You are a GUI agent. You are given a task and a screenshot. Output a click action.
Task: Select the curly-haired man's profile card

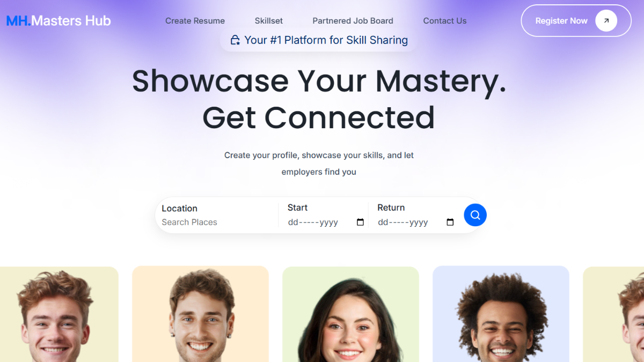pyautogui.click(x=501, y=314)
